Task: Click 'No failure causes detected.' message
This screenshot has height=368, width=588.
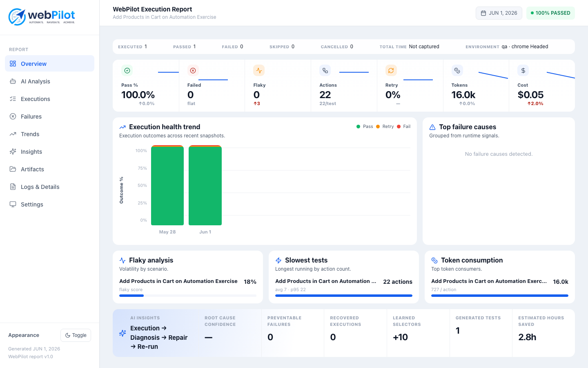Action: (499, 154)
